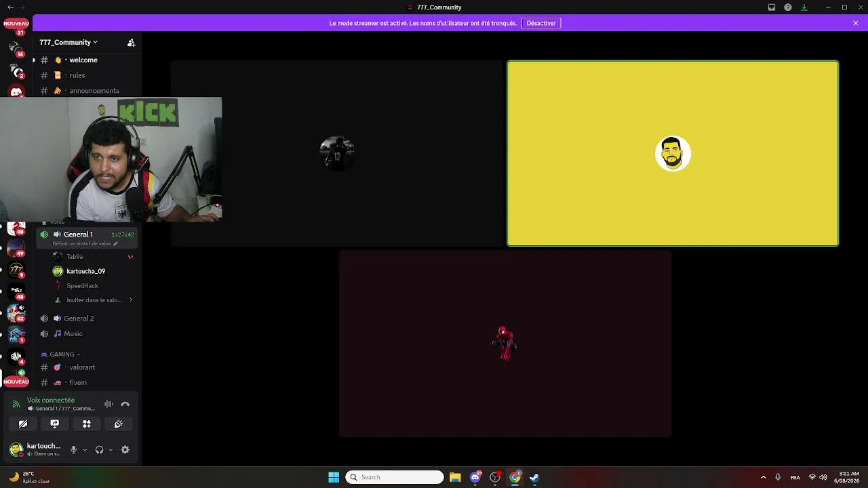Open Discord from the taskbar
This screenshot has width=868, height=488.
click(x=475, y=477)
